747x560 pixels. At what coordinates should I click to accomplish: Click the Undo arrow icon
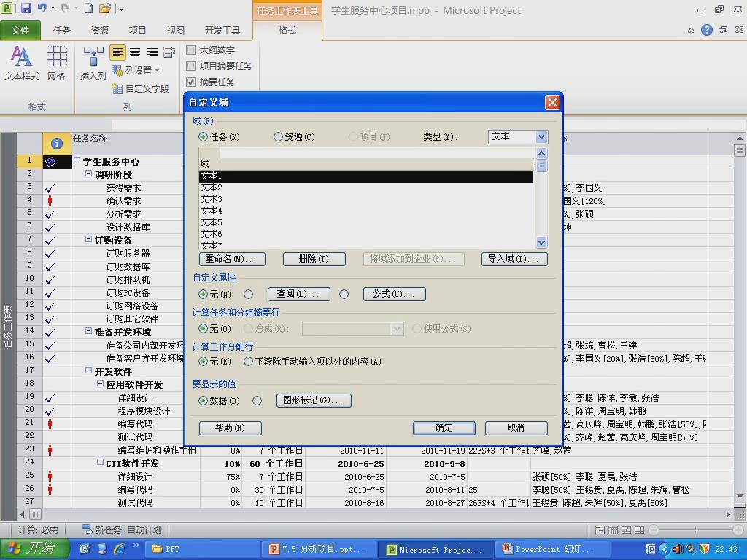[x=42, y=8]
